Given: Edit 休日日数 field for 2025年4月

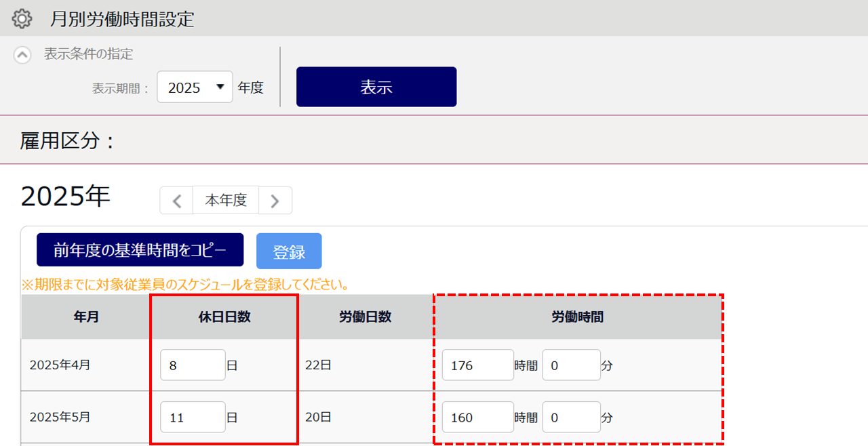Looking at the screenshot, I should click(x=193, y=365).
